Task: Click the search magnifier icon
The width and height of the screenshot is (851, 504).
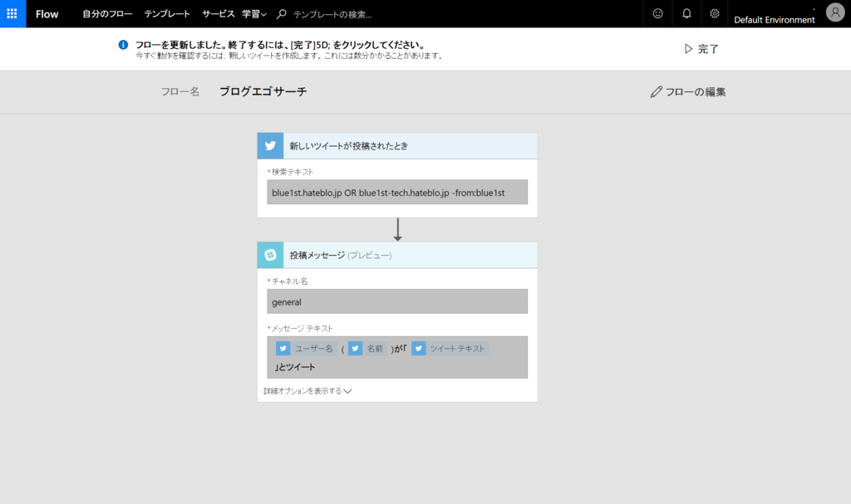Action: 281,14
